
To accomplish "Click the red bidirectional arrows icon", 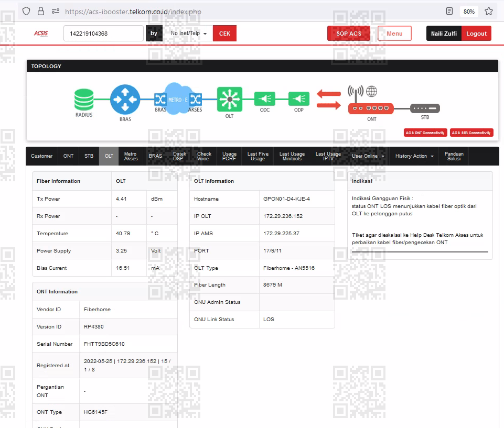I will [329, 100].
